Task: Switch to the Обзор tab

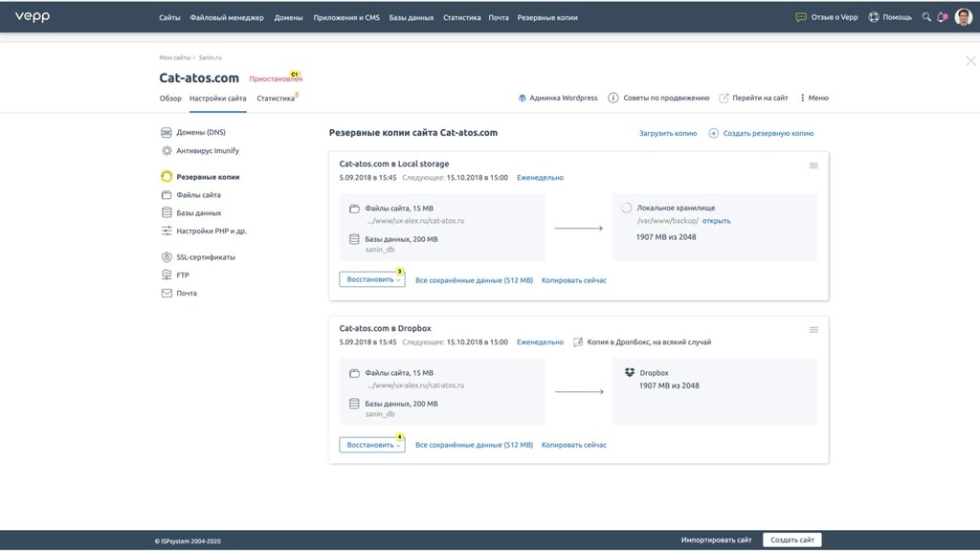Action: pos(170,99)
